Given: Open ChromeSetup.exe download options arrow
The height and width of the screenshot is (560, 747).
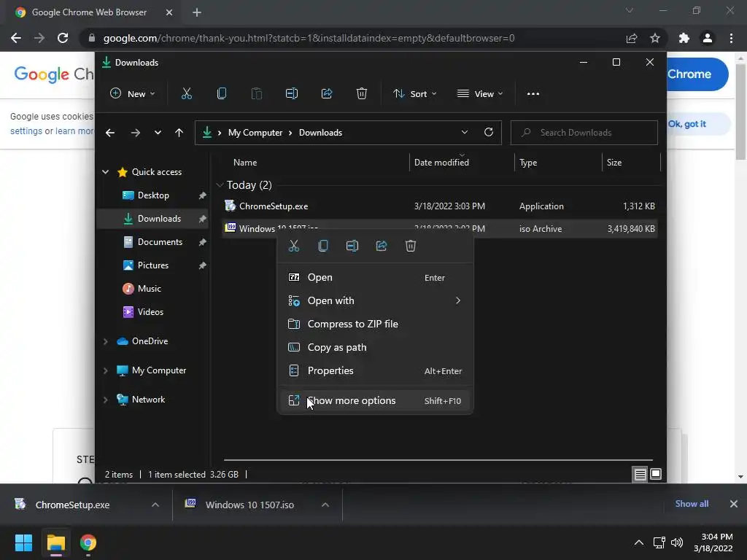Looking at the screenshot, I should point(155,505).
